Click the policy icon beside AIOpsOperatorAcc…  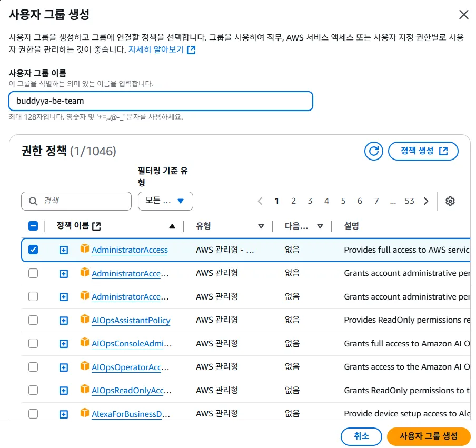(x=85, y=366)
